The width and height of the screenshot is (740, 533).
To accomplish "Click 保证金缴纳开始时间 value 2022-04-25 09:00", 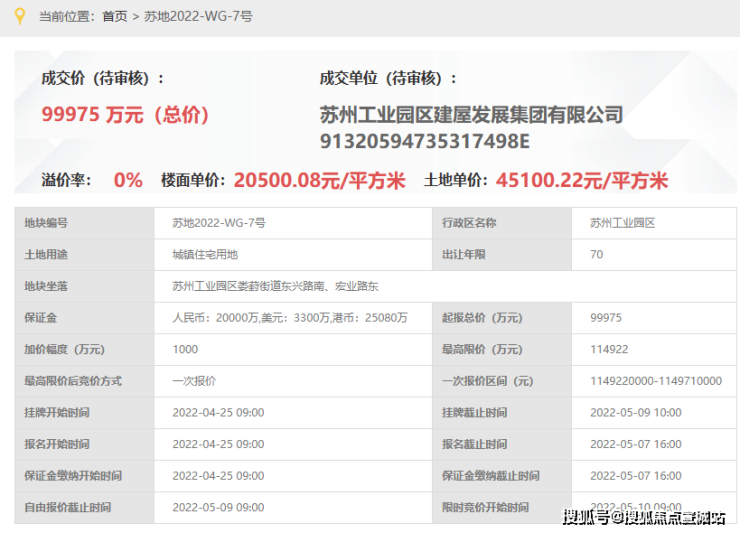I will pos(218,476).
